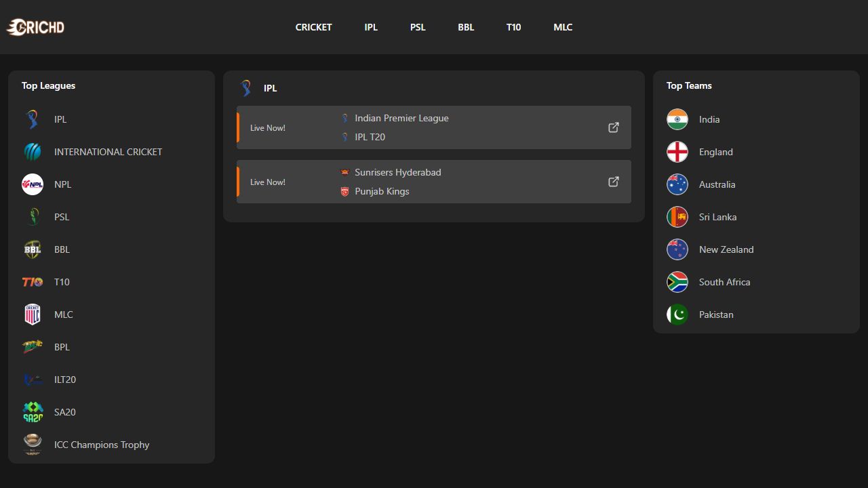868x488 pixels.
Task: Click the Australia flag icon
Action: tap(677, 184)
